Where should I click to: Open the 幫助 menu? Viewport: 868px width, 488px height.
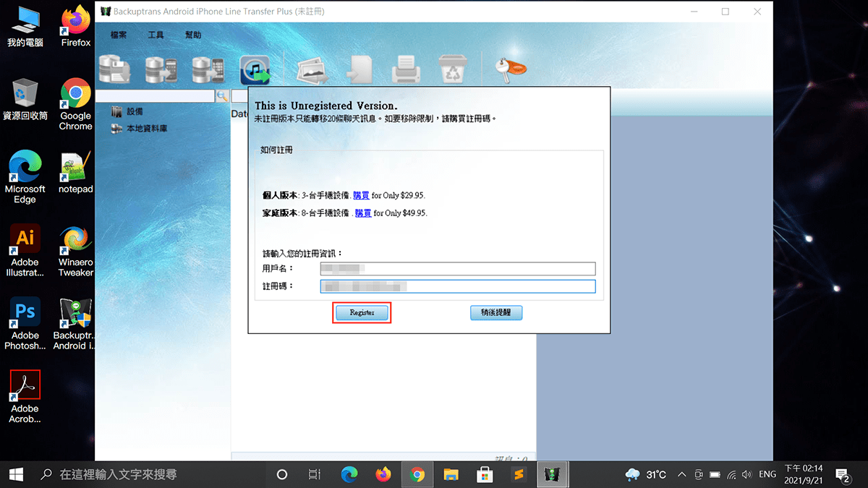pos(193,35)
